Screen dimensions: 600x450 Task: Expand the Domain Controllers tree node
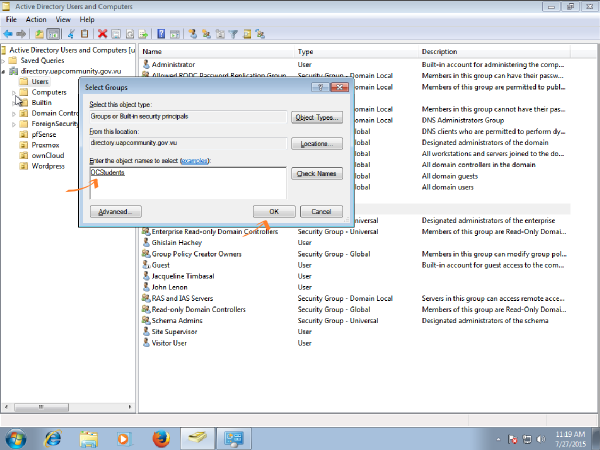(14, 113)
